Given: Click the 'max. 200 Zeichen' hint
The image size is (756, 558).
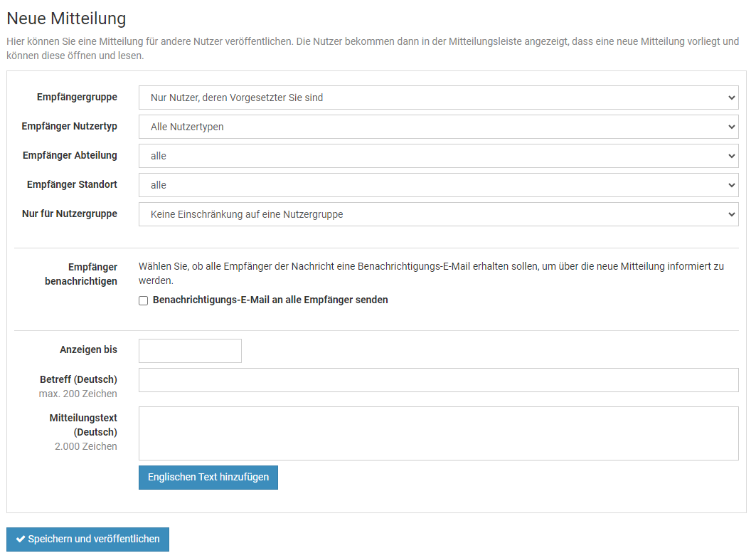Looking at the screenshot, I should (x=78, y=394).
